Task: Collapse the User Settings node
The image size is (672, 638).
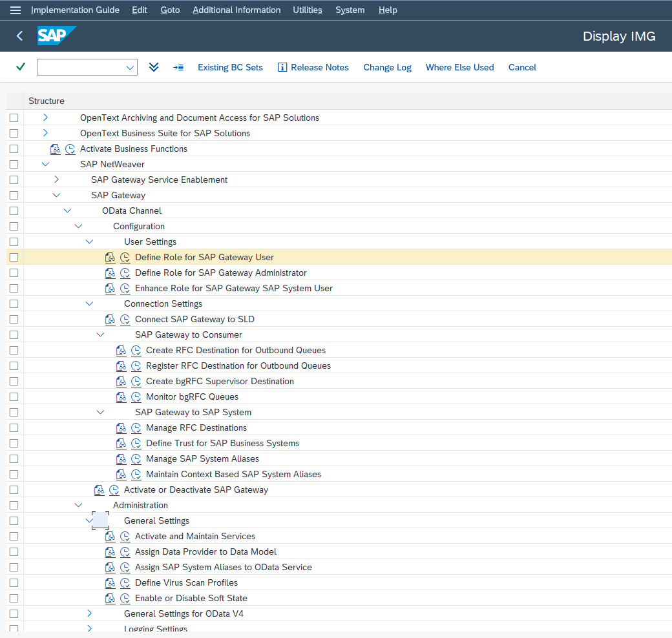Action: point(89,242)
